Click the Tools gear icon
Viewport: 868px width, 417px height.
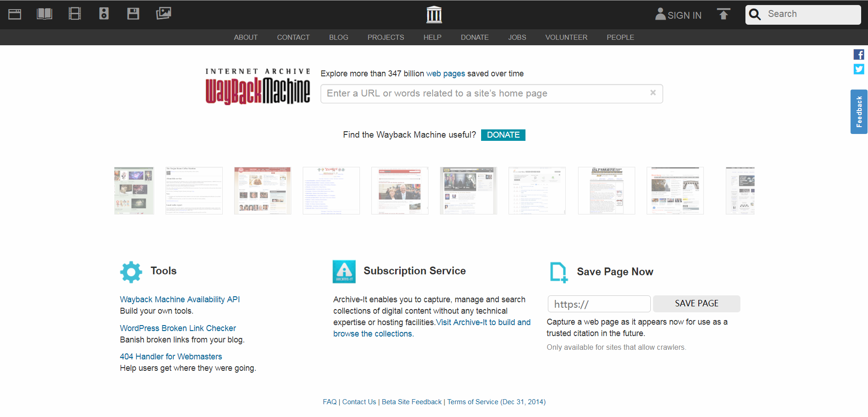pyautogui.click(x=131, y=272)
